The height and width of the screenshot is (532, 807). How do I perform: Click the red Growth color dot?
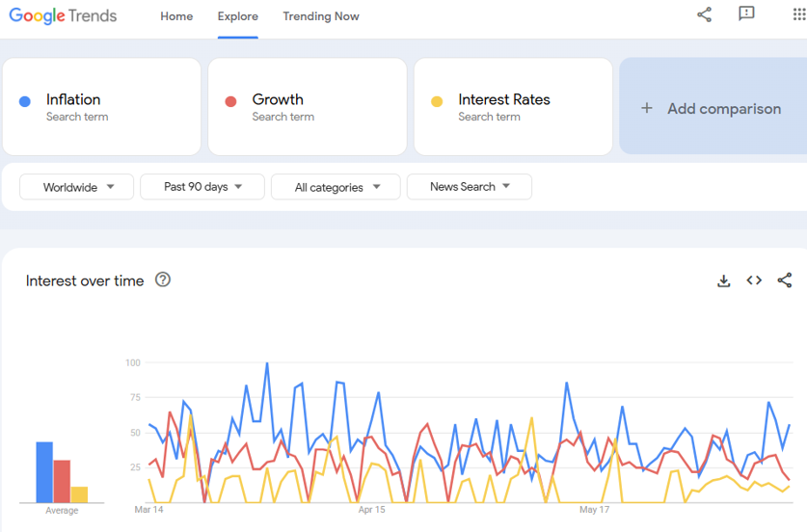(x=230, y=101)
